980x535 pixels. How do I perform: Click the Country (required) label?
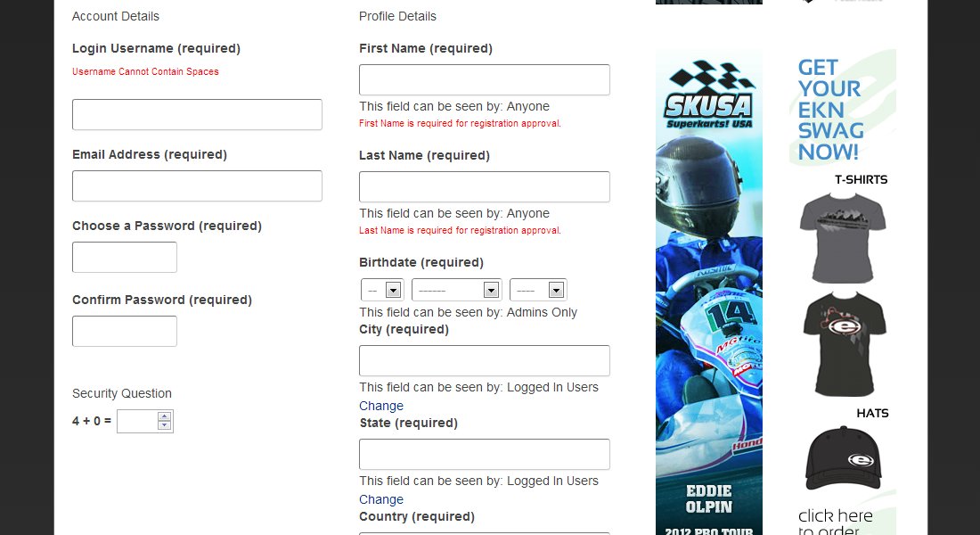pyautogui.click(x=417, y=517)
